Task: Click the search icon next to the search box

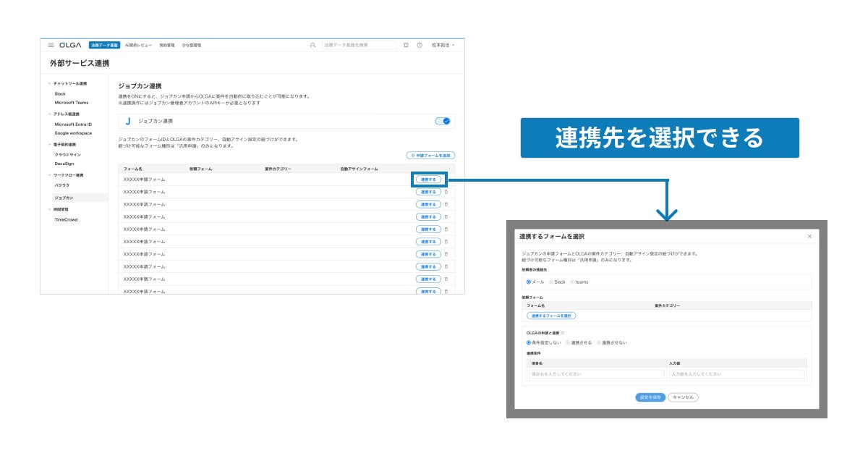Action: (x=312, y=45)
